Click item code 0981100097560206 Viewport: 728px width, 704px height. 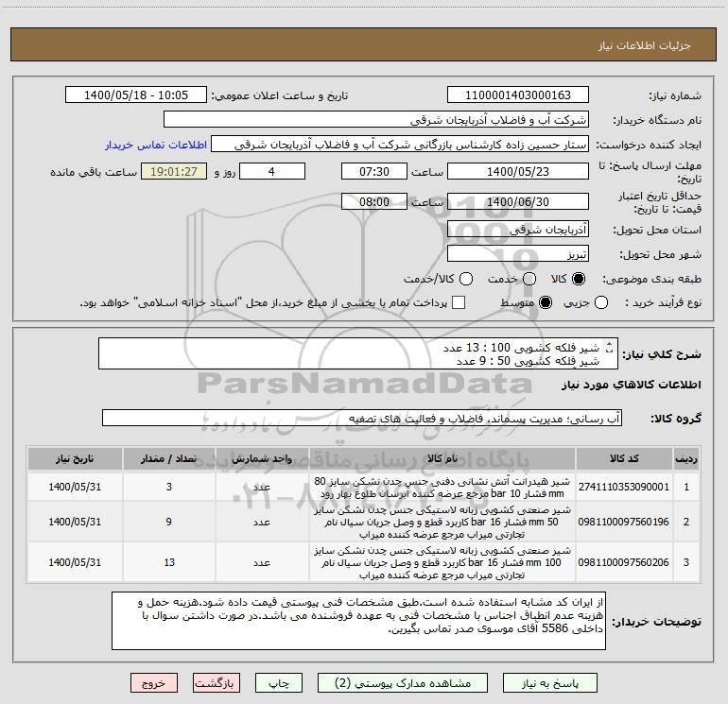coord(624,562)
